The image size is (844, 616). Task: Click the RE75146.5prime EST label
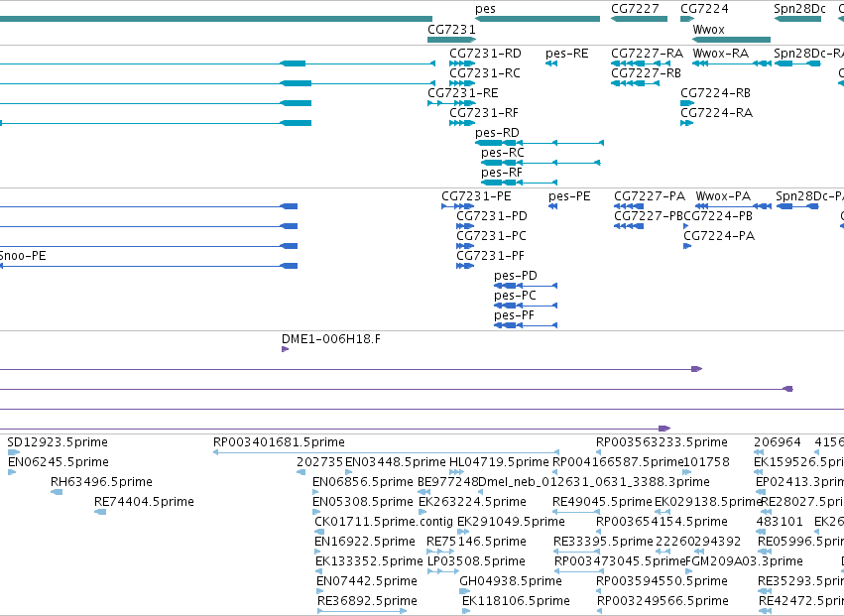tap(476, 542)
